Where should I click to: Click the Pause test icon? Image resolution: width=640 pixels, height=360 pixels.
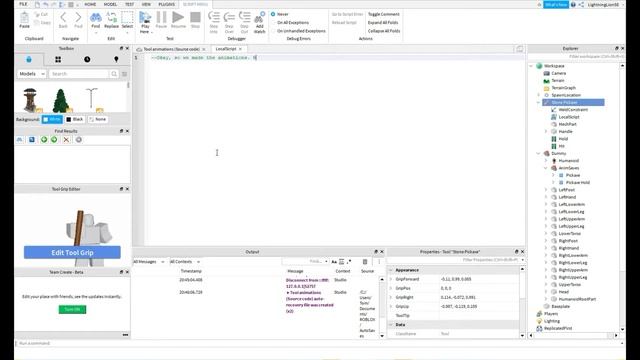coord(161,17)
